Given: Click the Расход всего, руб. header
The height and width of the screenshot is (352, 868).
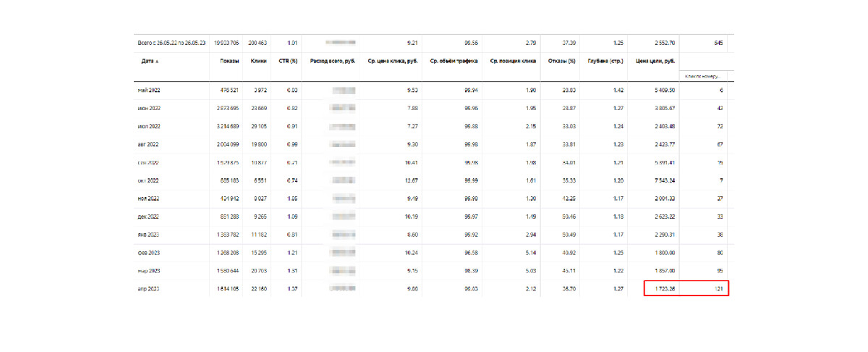Looking at the screenshot, I should (332, 62).
